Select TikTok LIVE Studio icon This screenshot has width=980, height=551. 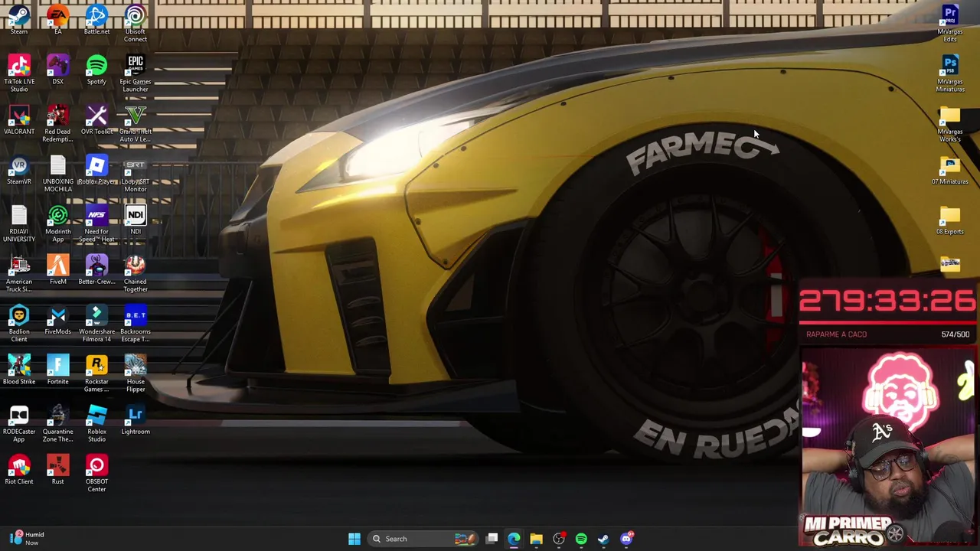[19, 73]
